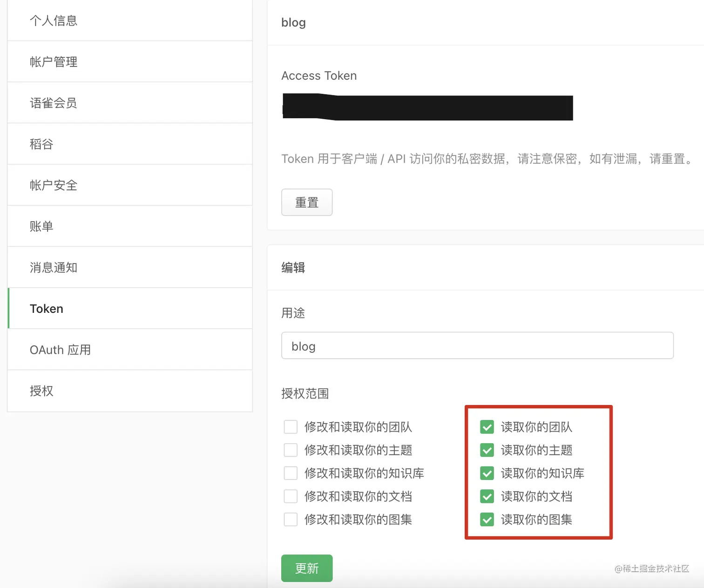The image size is (704, 588).
Task: Click the blog heading at top
Action: click(293, 22)
